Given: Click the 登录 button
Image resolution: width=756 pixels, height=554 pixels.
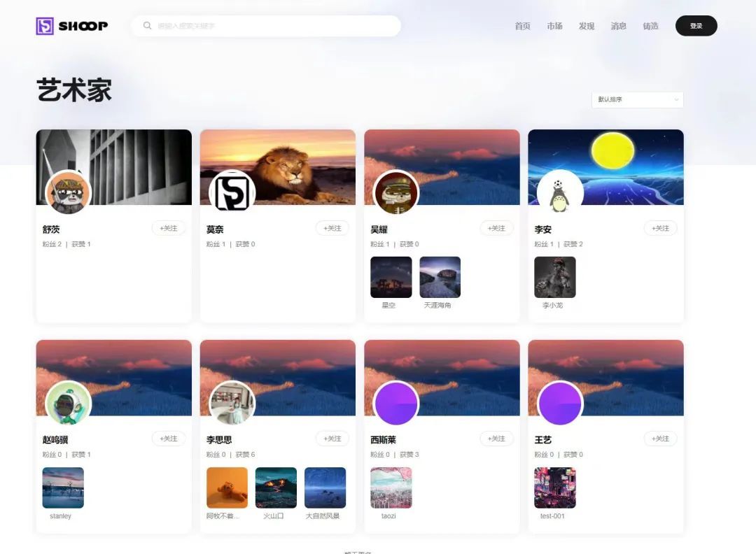Looking at the screenshot, I should [x=696, y=26].
